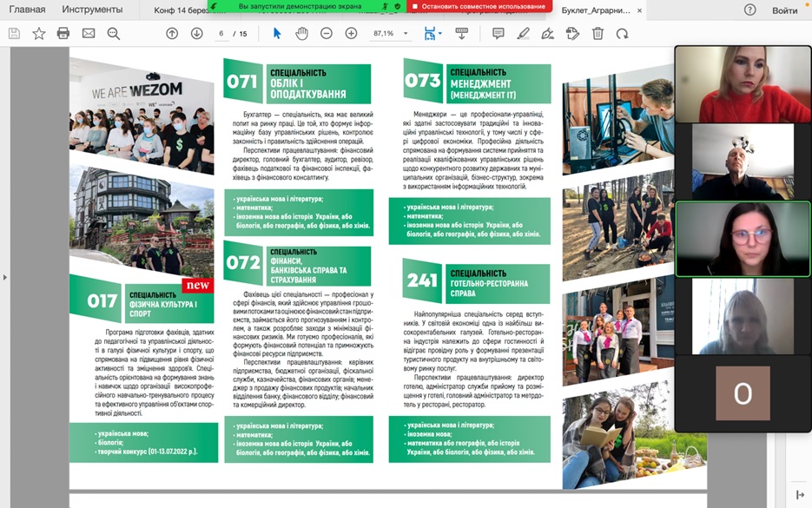Select the woman in red sweater video

tap(743, 84)
